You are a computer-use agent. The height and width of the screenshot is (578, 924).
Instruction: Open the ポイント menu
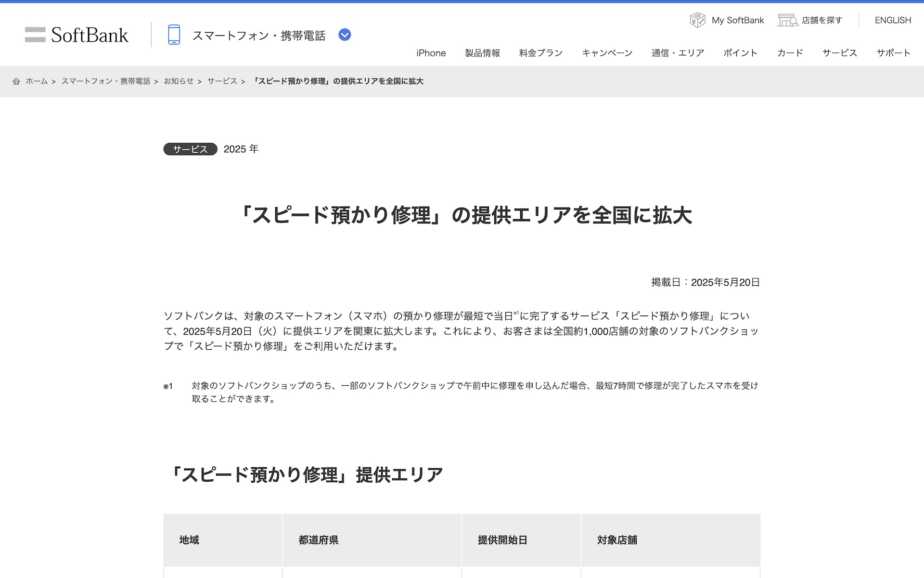[740, 53]
